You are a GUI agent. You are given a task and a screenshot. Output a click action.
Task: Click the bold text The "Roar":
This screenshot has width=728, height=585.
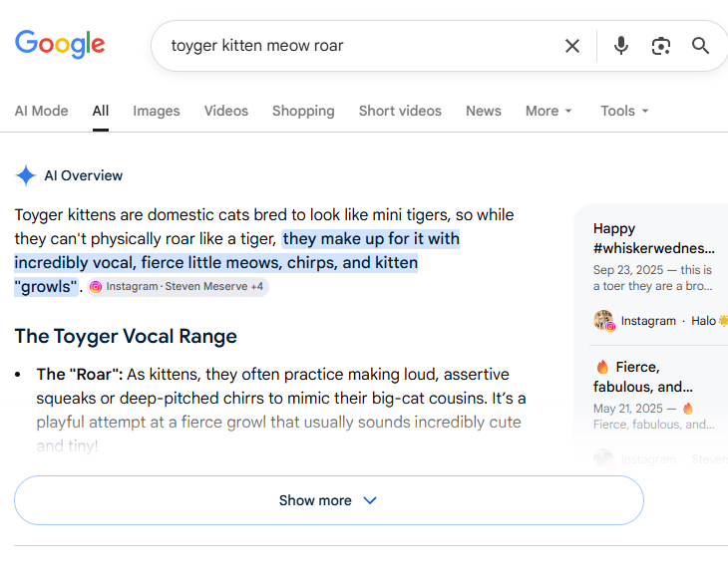[x=80, y=374]
